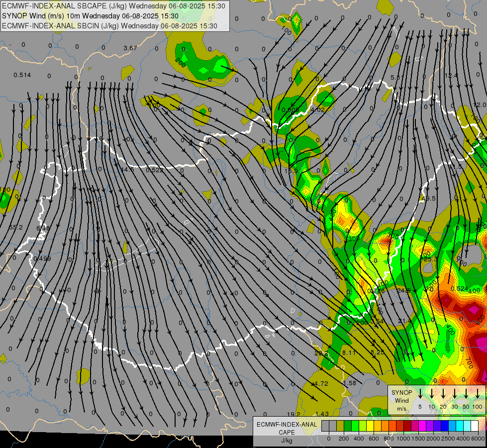
Task: Pick the bright magenta CAPE swatch
Action: tap(423, 426)
